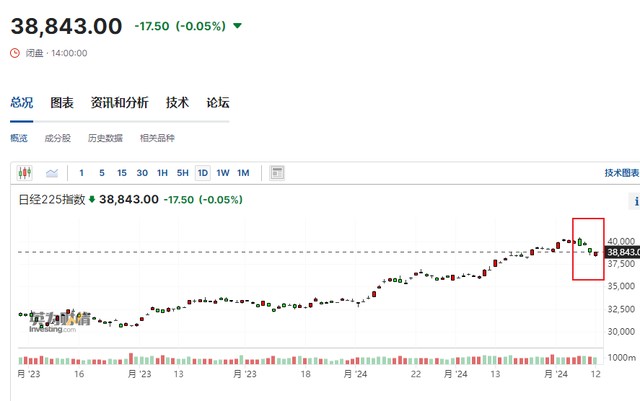Open the news layout icon in chart toolbar

pyautogui.click(x=277, y=173)
